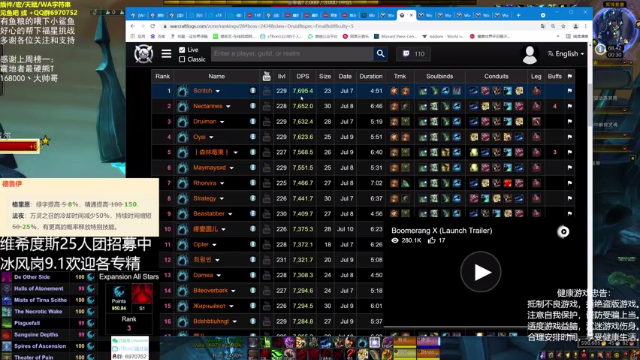The width and height of the screenshot is (640, 360).
Task: Sort table by Duration column header
Action: pyautogui.click(x=371, y=76)
